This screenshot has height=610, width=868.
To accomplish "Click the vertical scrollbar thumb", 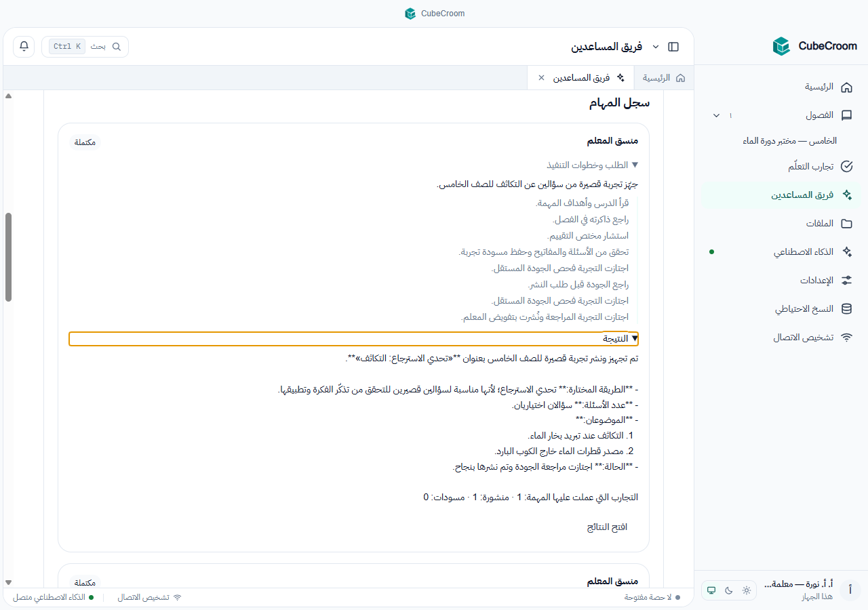I will pyautogui.click(x=8, y=257).
